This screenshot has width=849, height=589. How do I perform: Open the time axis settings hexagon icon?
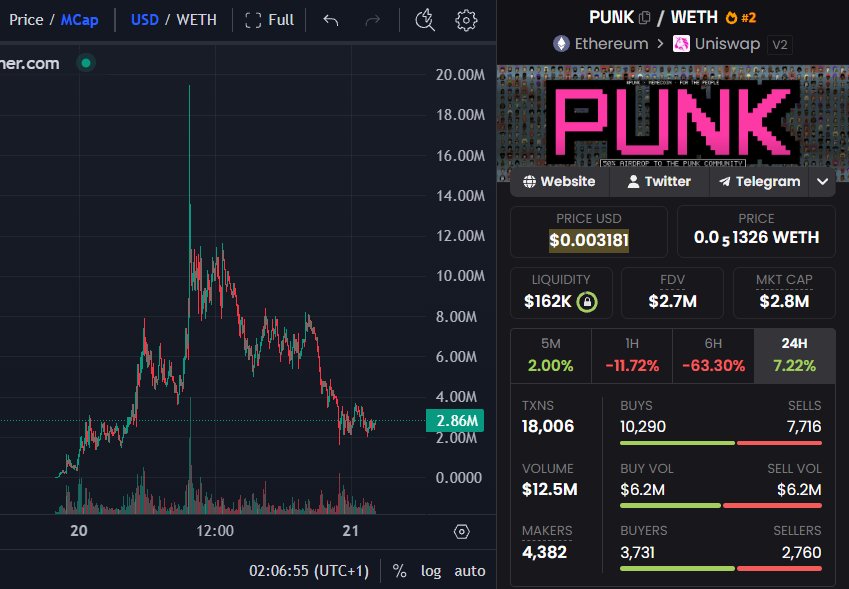point(461,532)
